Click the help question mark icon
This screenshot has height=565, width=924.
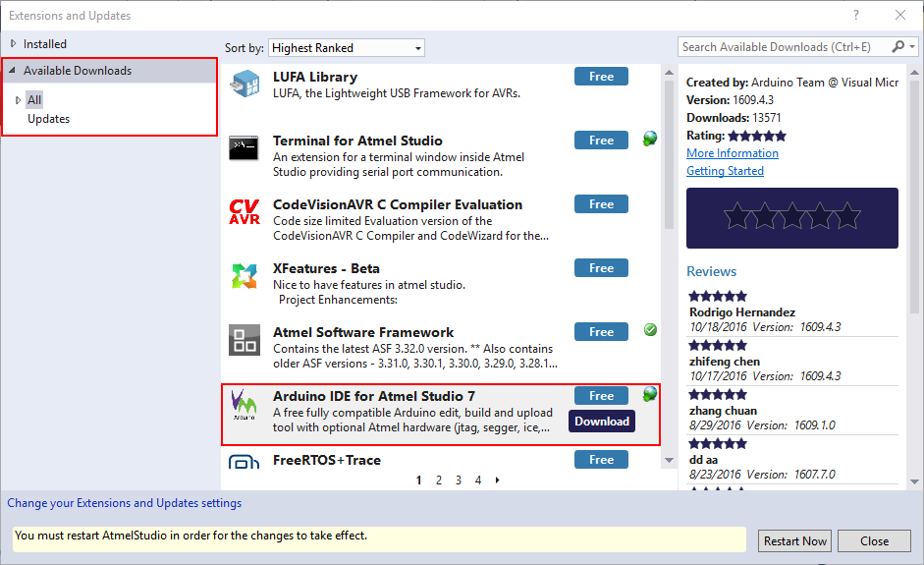tap(856, 16)
